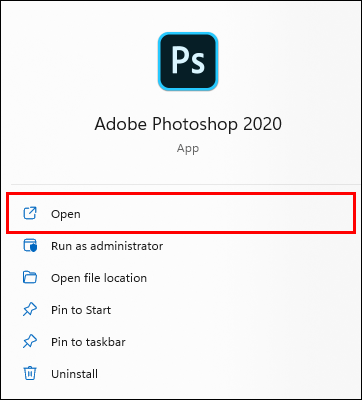
Task: Click the trash can icon beside Uninstall
Action: (x=30, y=373)
